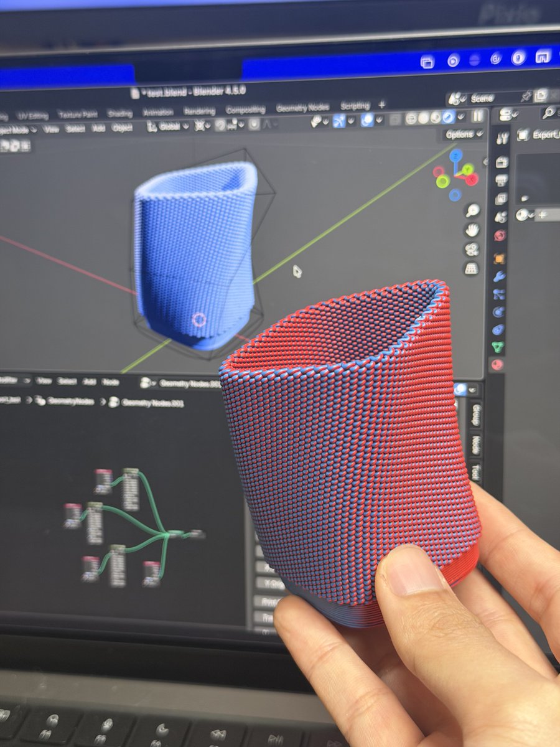Click the Scene browse icon in top bar
560x747 pixels.
click(457, 98)
